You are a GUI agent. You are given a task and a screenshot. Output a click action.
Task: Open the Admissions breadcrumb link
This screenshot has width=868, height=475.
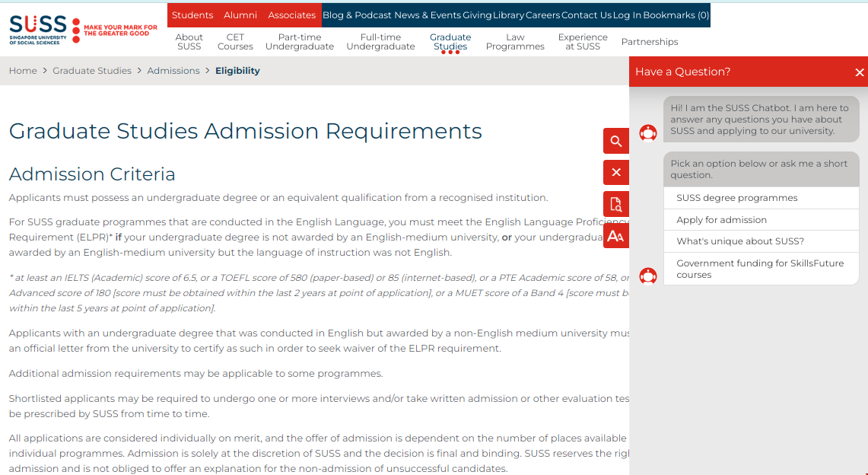(x=173, y=70)
